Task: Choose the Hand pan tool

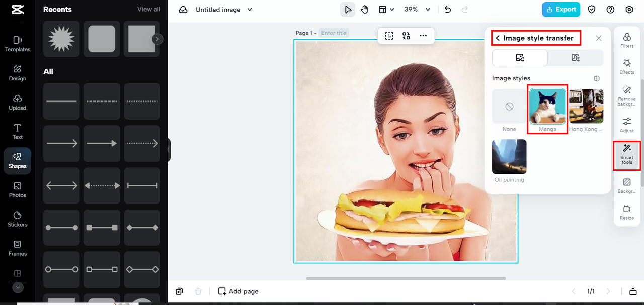Action: (365, 10)
